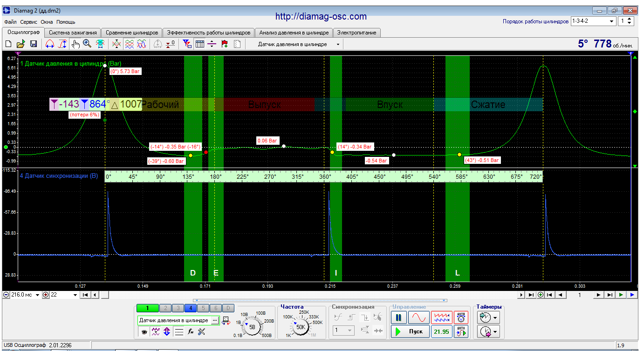Click the device sync icon next to channel name
The height and width of the screenshot is (351, 644).
tap(226, 320)
